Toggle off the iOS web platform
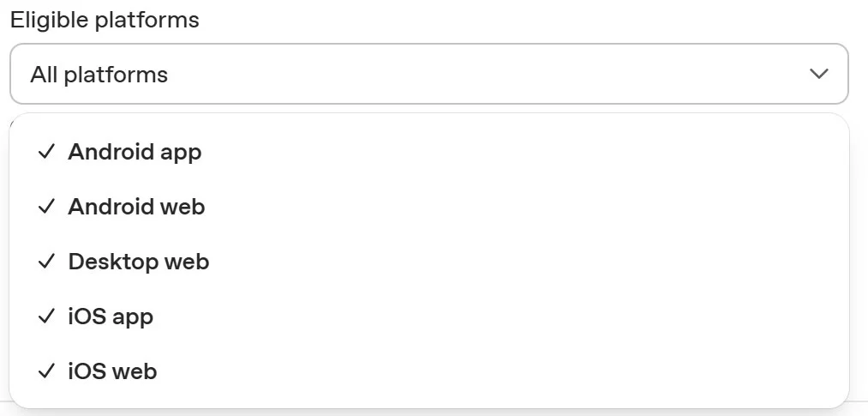The image size is (868, 416). 429,371
